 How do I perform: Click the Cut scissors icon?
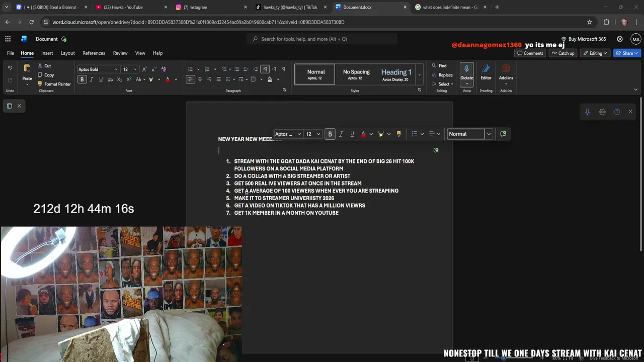40,66
